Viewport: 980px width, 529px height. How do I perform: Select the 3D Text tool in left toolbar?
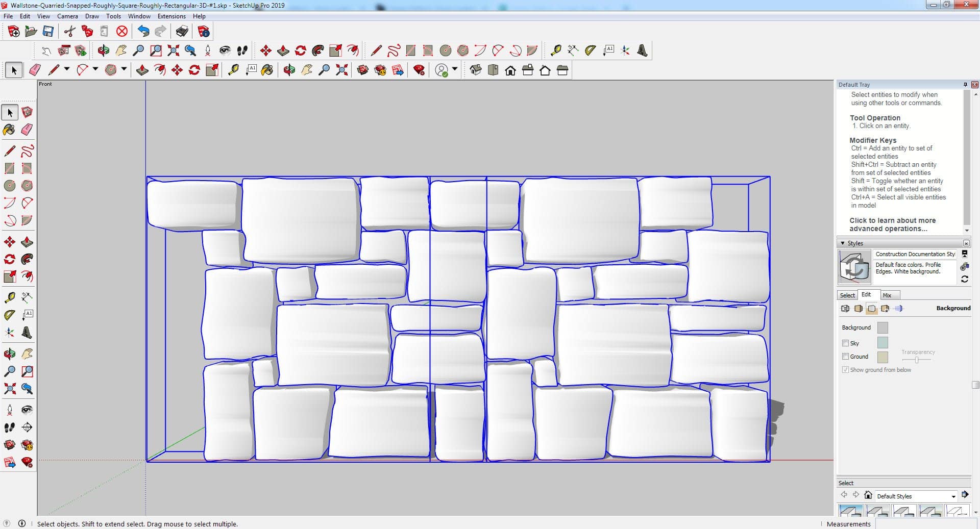(27, 333)
